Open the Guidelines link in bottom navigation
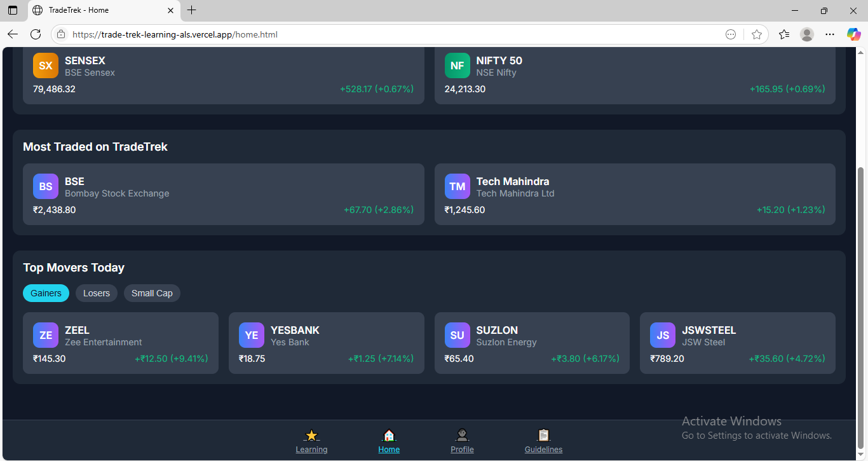868x461 pixels. coord(543,450)
